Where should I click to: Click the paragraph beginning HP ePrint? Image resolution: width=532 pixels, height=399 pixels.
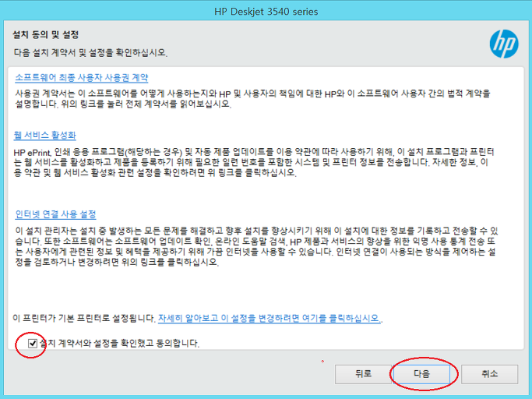pyautogui.click(x=254, y=162)
